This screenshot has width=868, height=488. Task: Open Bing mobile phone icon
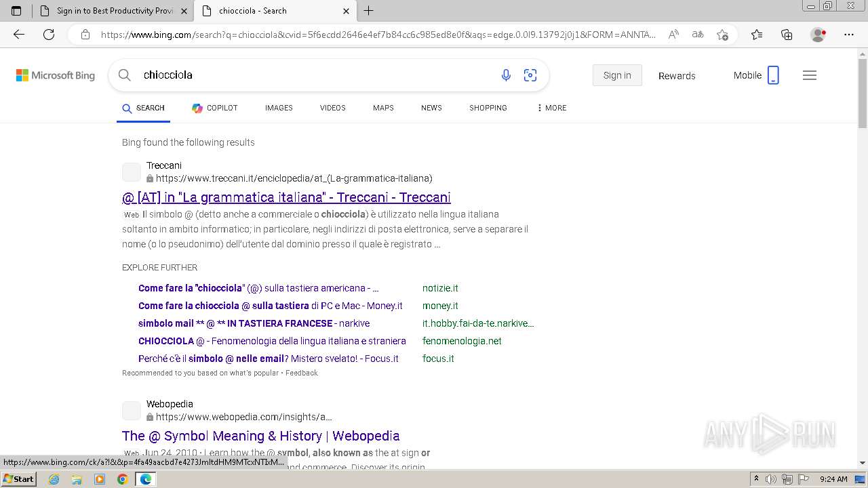coord(773,75)
